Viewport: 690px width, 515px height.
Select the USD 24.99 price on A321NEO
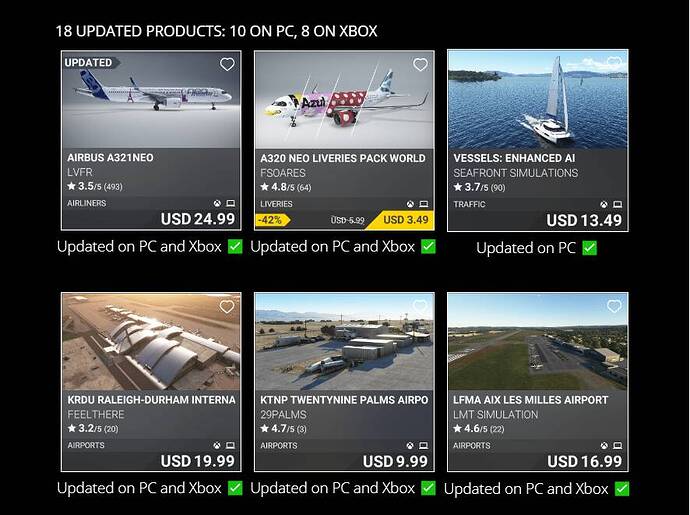198,219
